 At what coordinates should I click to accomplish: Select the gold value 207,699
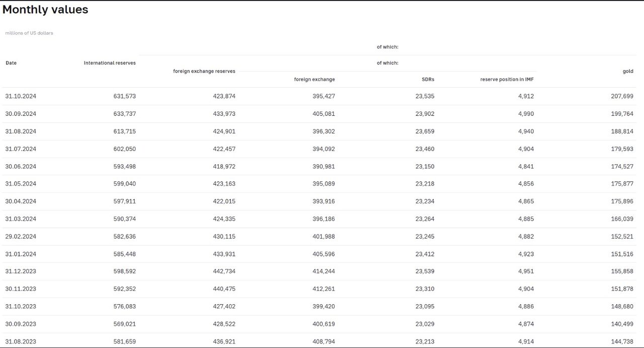[x=622, y=96]
